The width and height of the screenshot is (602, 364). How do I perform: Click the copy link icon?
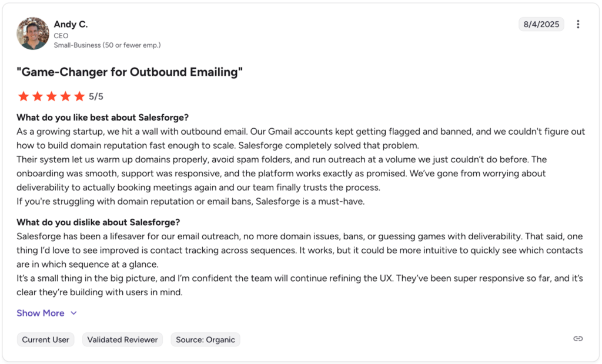(x=577, y=339)
